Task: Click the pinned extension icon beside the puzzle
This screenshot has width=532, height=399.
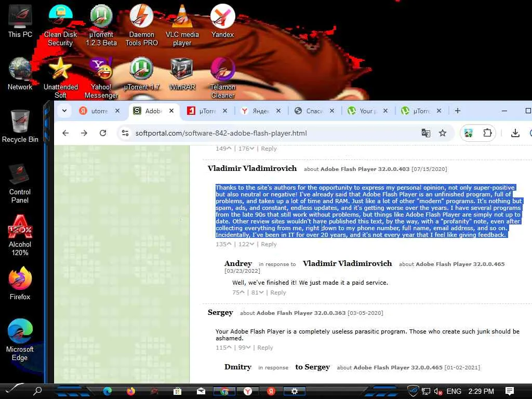Action: click(469, 133)
